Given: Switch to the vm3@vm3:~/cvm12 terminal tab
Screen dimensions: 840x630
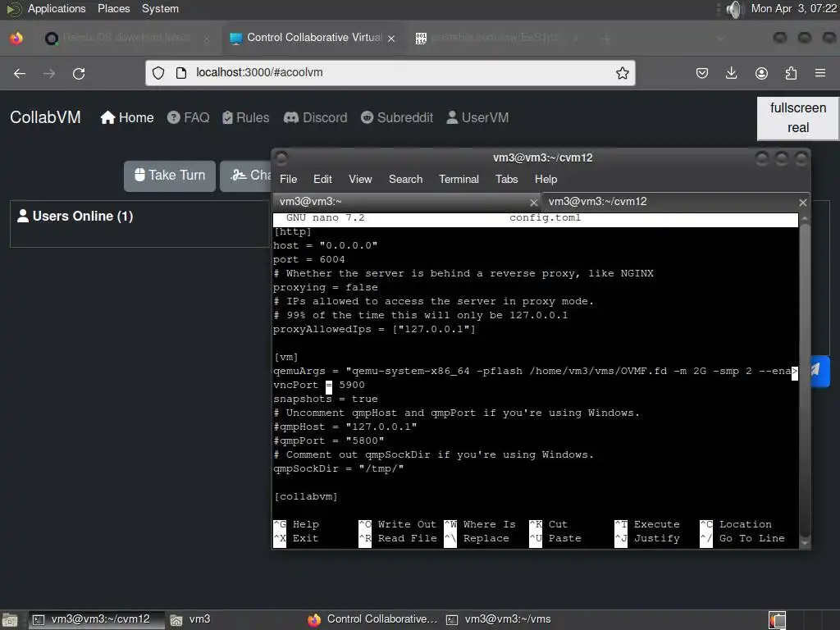Looking at the screenshot, I should click(x=675, y=202).
